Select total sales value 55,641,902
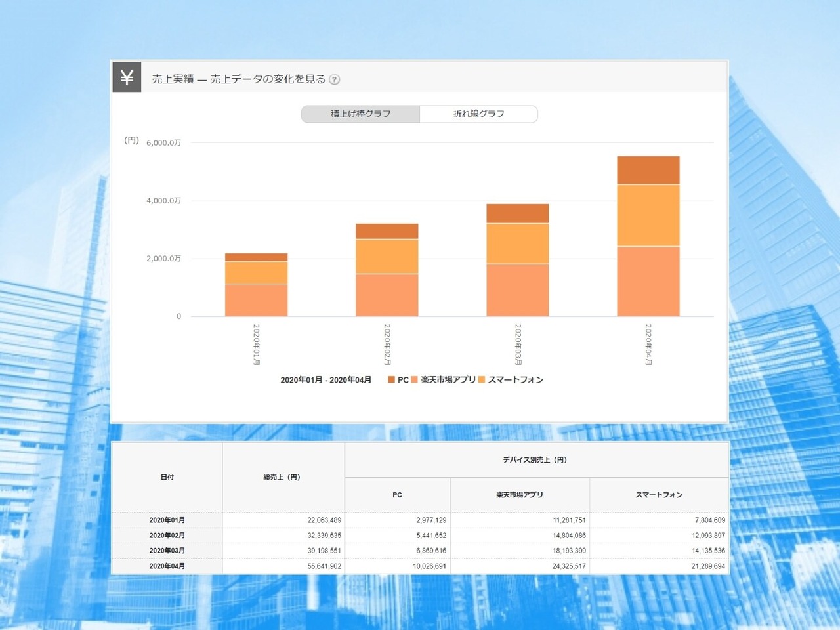The height and width of the screenshot is (630, 840). pyautogui.click(x=324, y=566)
